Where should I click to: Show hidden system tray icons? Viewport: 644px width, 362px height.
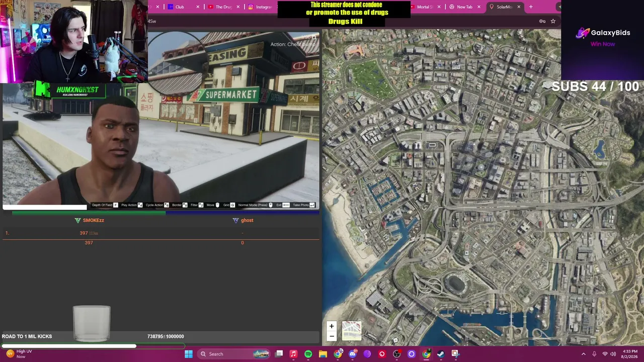click(584, 354)
